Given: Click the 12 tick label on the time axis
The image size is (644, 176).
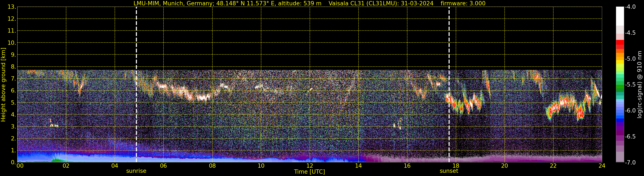Looking at the screenshot, I should pyautogui.click(x=310, y=166).
